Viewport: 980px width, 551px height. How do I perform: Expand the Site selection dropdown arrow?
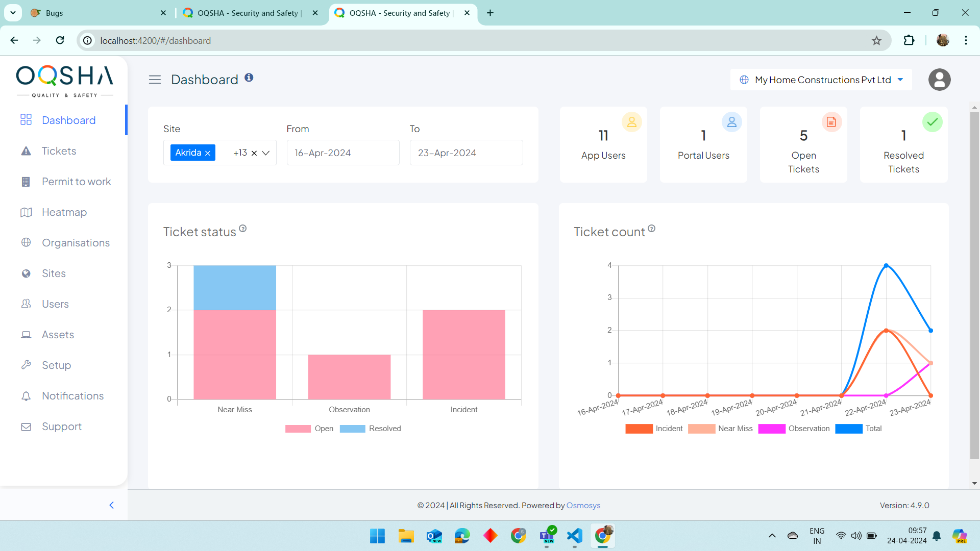[266, 153]
